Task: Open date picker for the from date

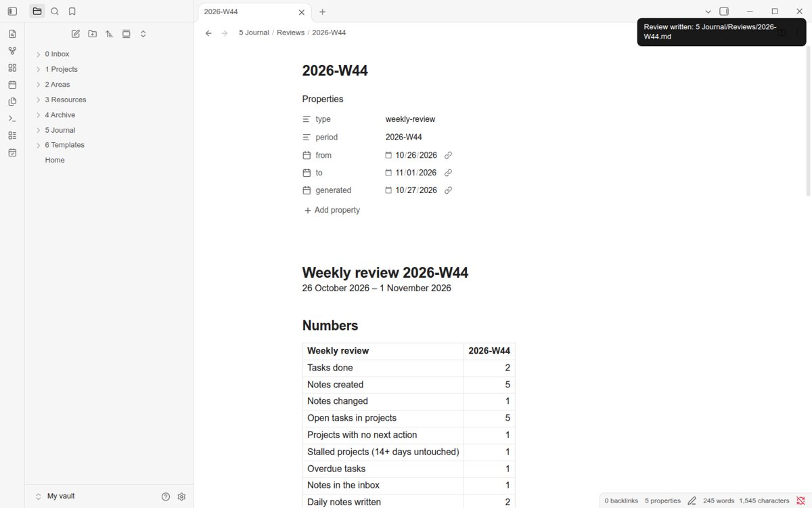Action: click(x=389, y=155)
